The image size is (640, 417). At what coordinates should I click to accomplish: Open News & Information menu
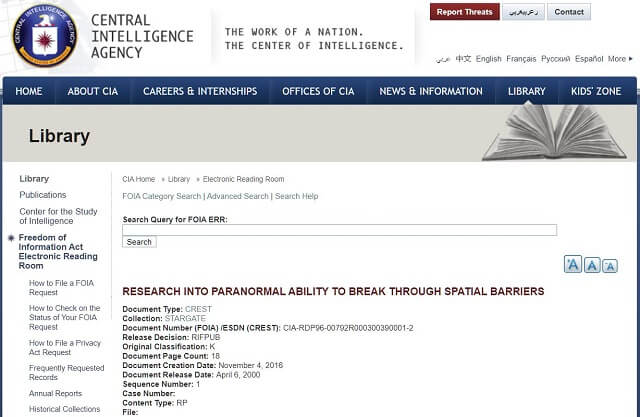pos(431,91)
